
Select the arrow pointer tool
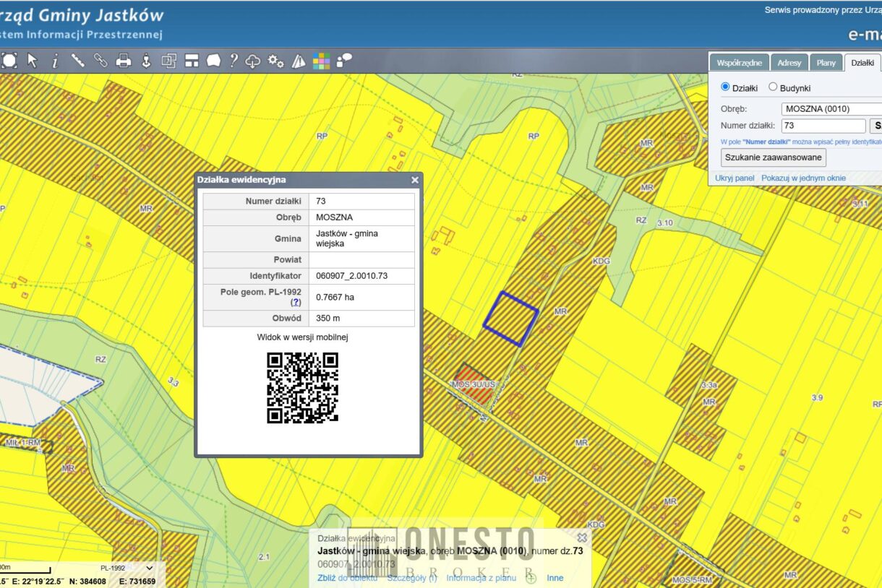tap(32, 61)
